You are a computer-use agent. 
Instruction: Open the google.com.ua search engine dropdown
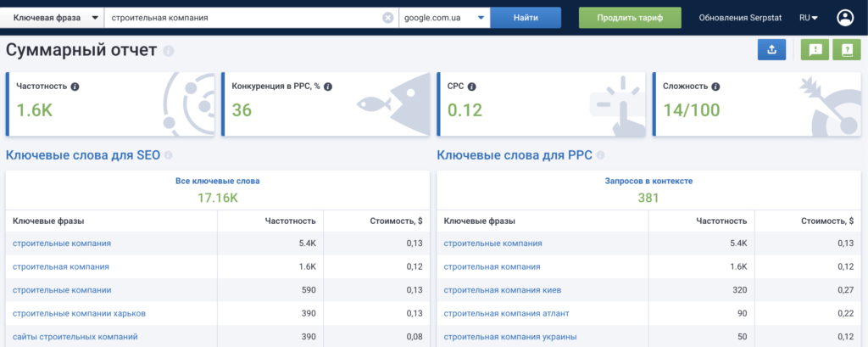444,18
